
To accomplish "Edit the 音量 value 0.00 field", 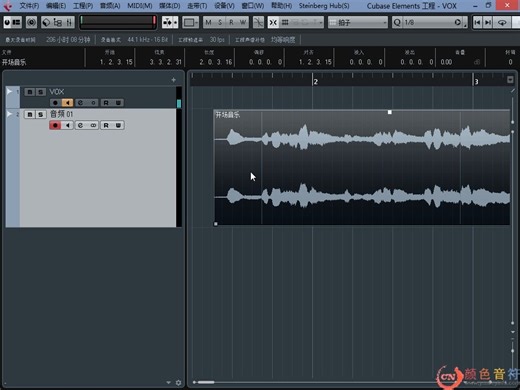I will (x=446, y=62).
